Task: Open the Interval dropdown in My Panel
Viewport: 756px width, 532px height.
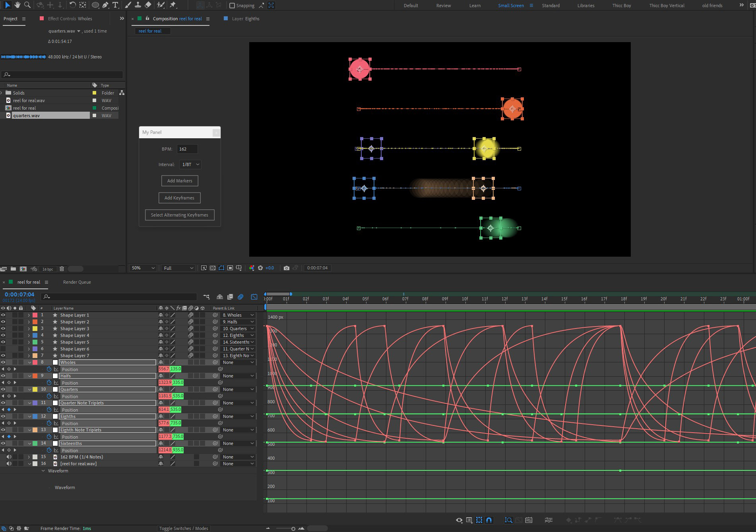Action: click(190, 164)
